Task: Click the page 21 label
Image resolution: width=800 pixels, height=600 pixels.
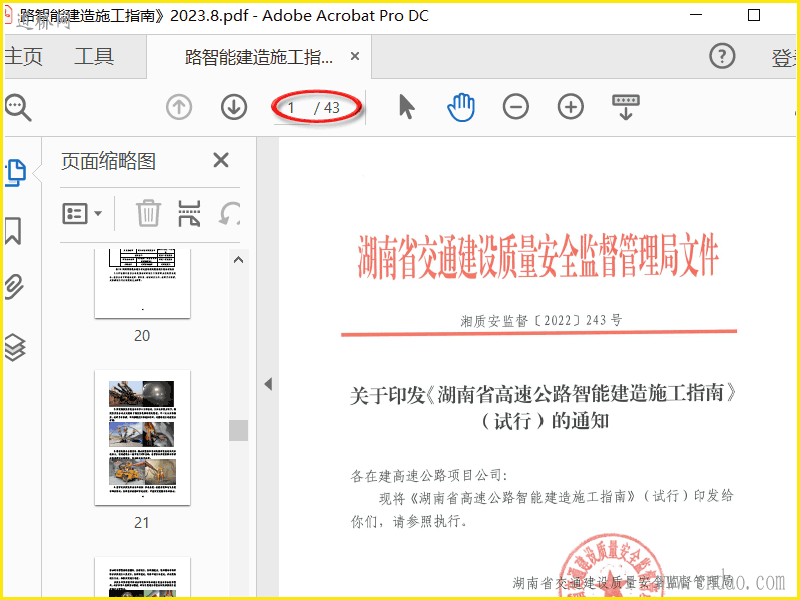Action: [x=142, y=522]
